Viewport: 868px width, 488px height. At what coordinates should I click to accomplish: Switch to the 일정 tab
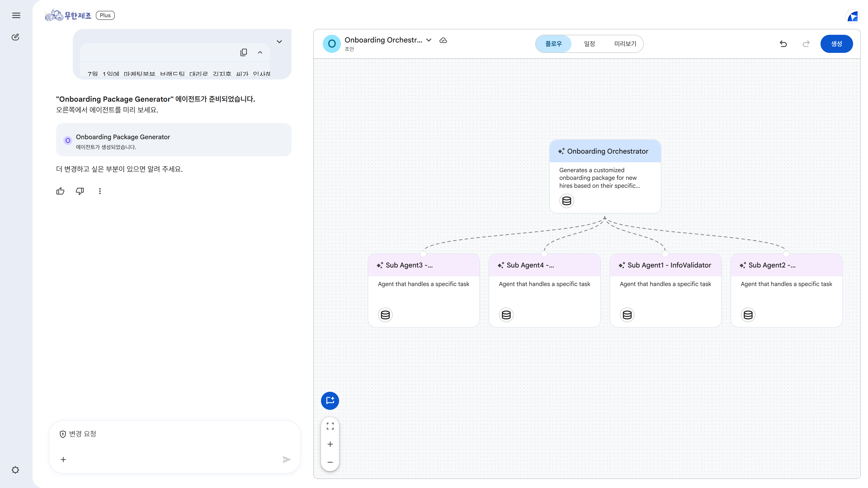point(589,44)
